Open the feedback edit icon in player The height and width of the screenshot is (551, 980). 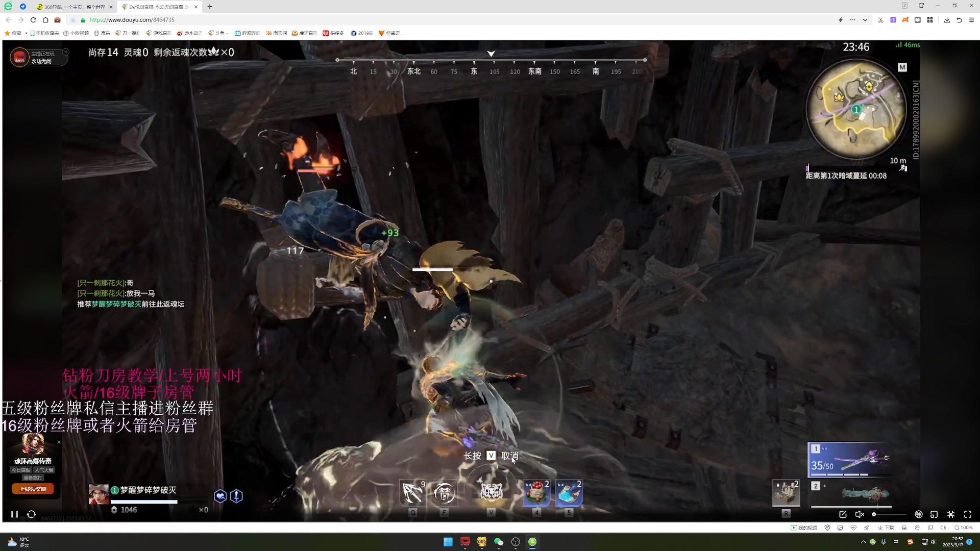[x=843, y=514]
